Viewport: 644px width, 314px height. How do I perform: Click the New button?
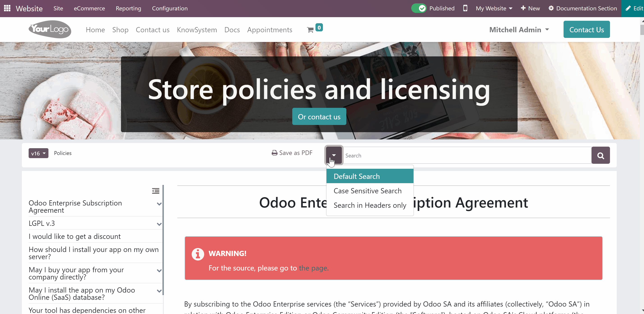[x=530, y=8]
